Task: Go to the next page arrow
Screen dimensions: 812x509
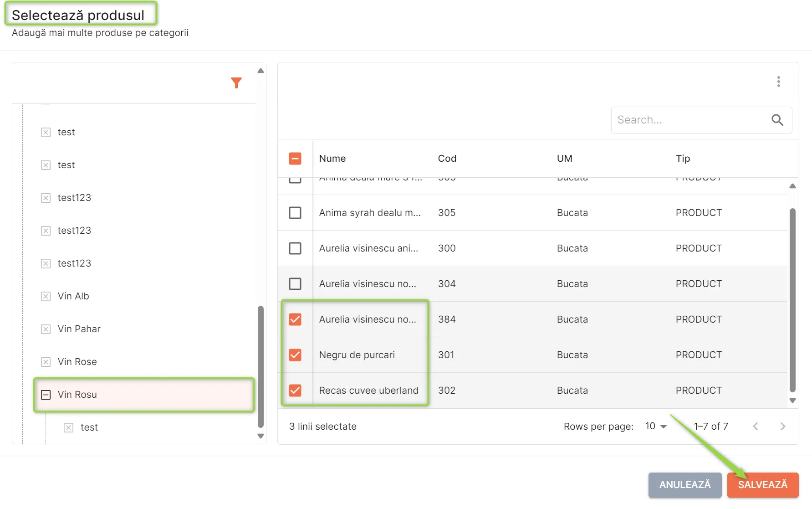Action: (783, 427)
